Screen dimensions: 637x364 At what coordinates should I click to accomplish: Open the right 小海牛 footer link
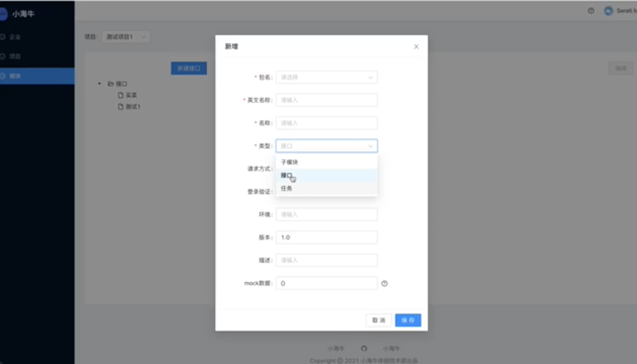tap(391, 348)
